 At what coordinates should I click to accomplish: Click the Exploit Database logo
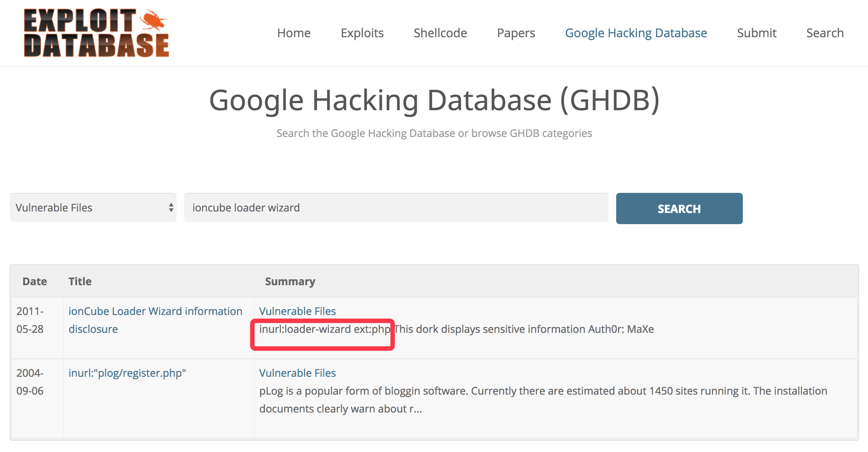coord(96,33)
